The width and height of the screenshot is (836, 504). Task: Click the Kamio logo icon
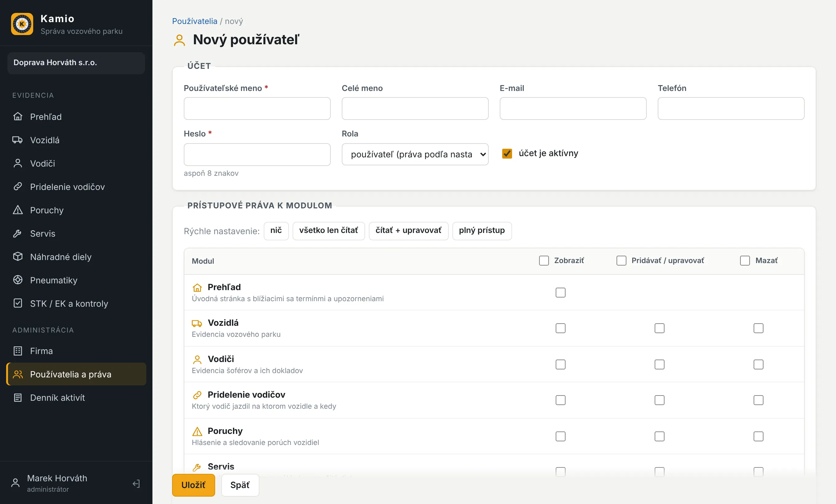pyautogui.click(x=22, y=24)
